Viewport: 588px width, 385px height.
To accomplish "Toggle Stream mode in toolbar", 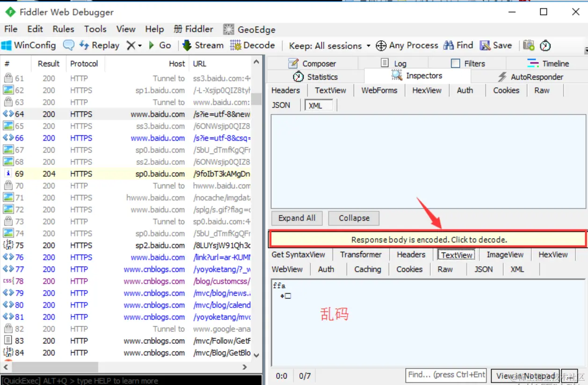I will (203, 45).
